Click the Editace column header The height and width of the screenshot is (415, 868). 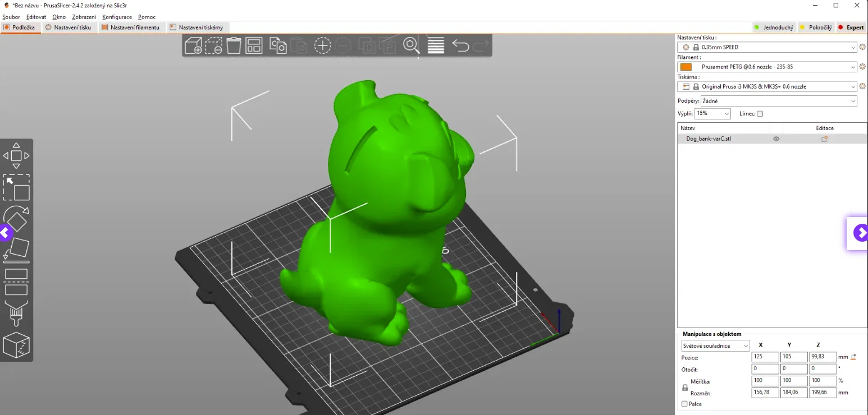(x=825, y=128)
